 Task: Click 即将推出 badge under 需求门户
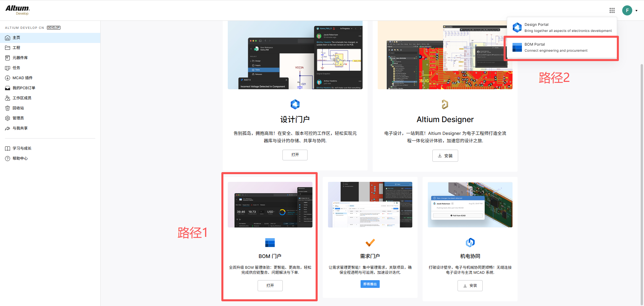coord(370,284)
